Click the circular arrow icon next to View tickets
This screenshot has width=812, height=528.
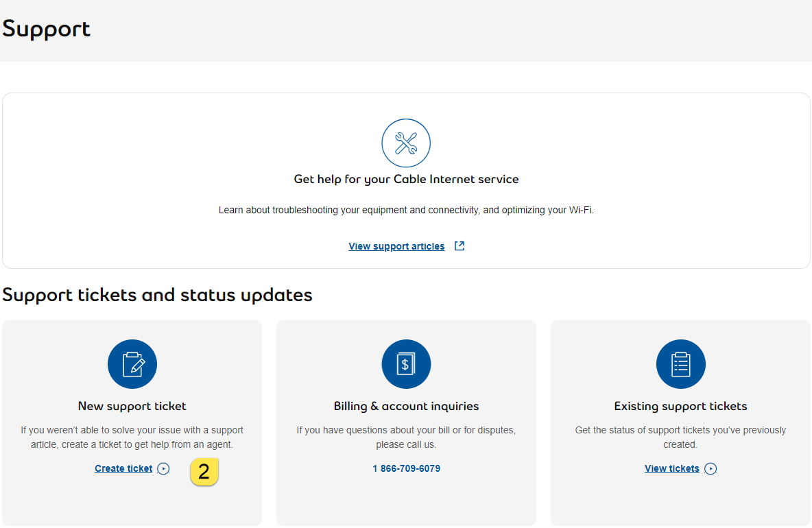711,468
